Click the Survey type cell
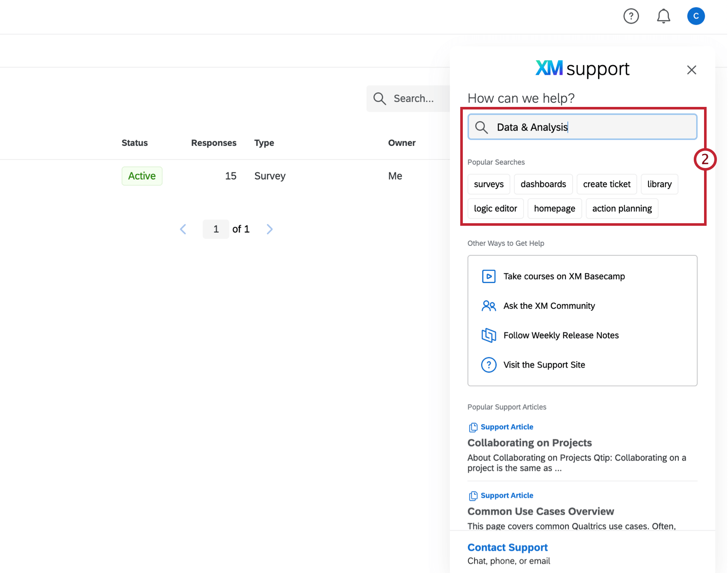728x573 pixels. click(x=270, y=176)
